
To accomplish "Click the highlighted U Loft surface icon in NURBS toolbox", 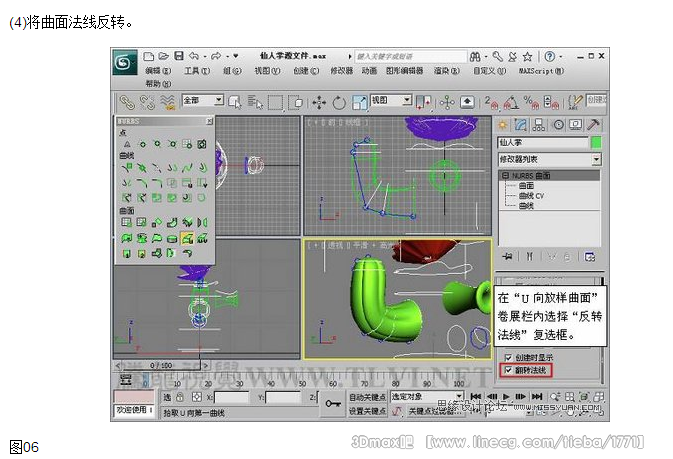I will tap(187, 238).
